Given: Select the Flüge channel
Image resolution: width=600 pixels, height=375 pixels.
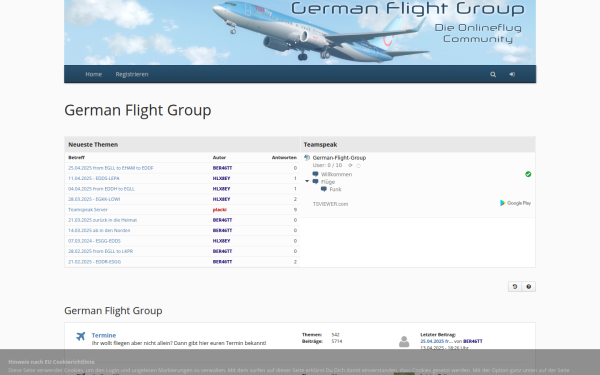Looking at the screenshot, I should pyautogui.click(x=328, y=182).
